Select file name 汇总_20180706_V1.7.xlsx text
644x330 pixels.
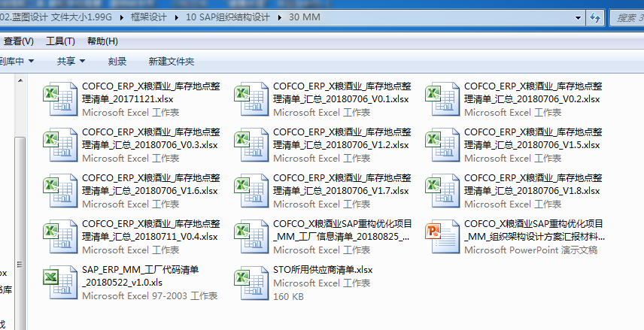click(341, 191)
